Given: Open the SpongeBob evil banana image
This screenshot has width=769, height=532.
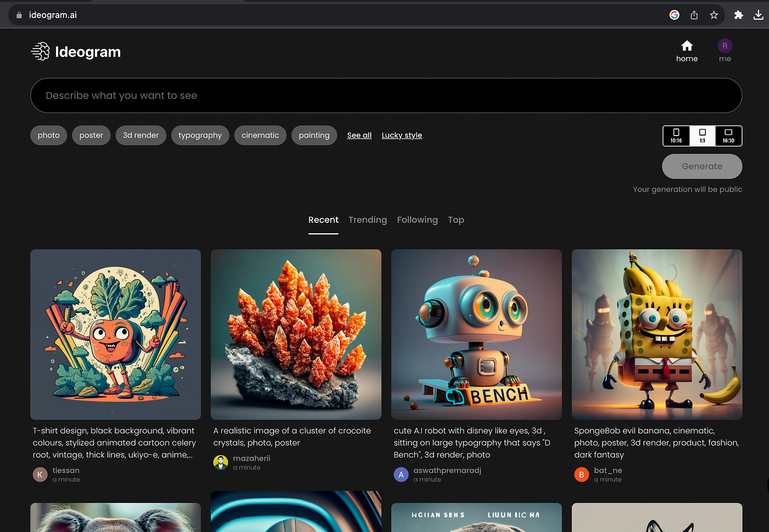Looking at the screenshot, I should pos(656,334).
